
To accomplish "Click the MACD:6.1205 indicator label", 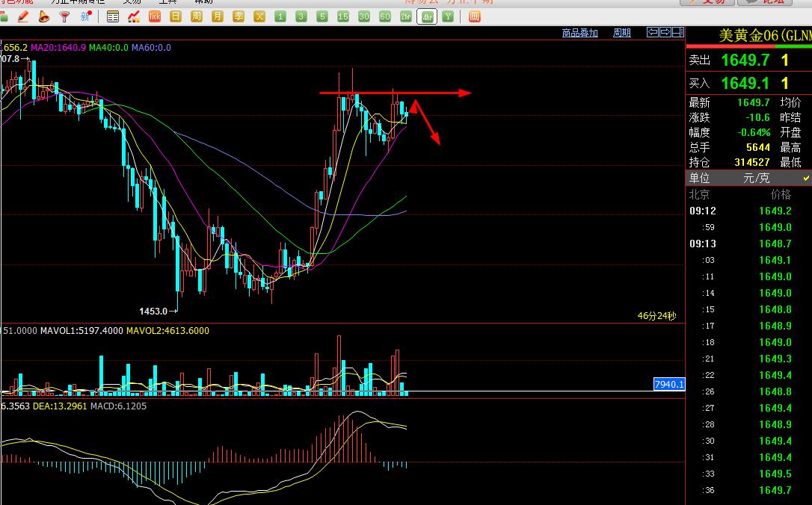I will point(119,406).
